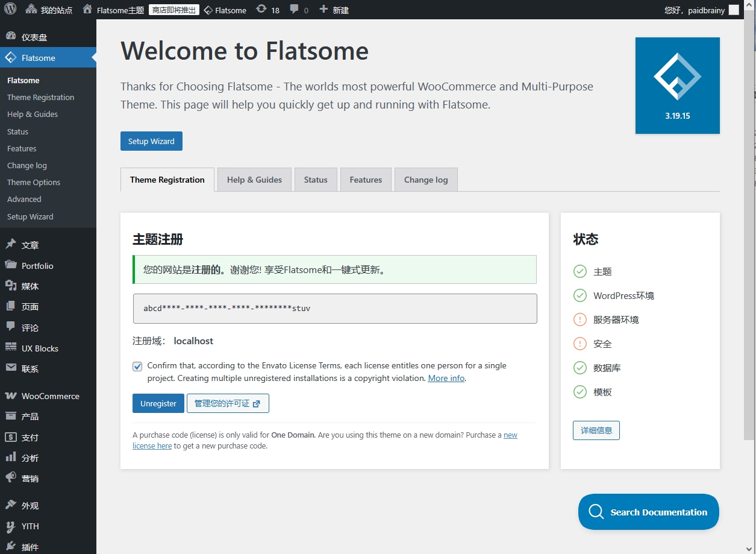Switch to the Change log tab
Image resolution: width=756 pixels, height=554 pixels.
[426, 180]
